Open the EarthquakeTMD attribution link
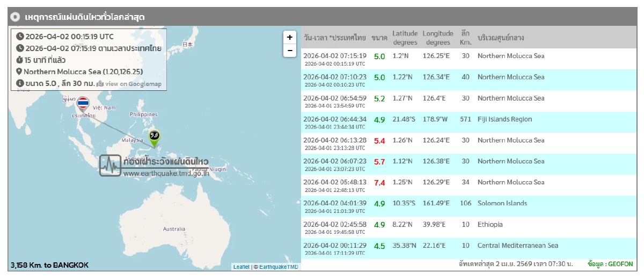The height and width of the screenshot is (279, 644). click(279, 267)
